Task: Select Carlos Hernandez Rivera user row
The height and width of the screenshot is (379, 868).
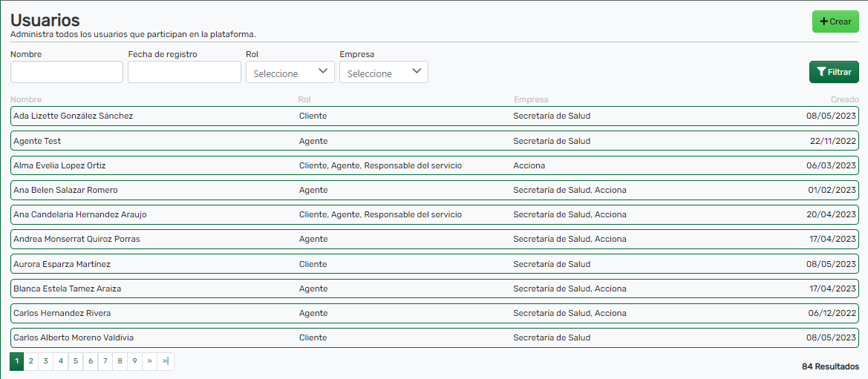Action: 434,313
